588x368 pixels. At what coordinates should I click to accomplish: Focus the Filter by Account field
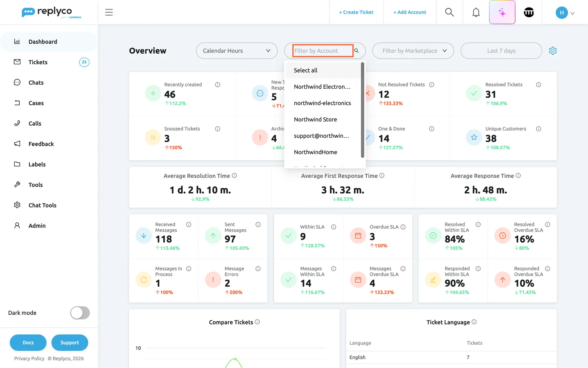[x=323, y=51]
